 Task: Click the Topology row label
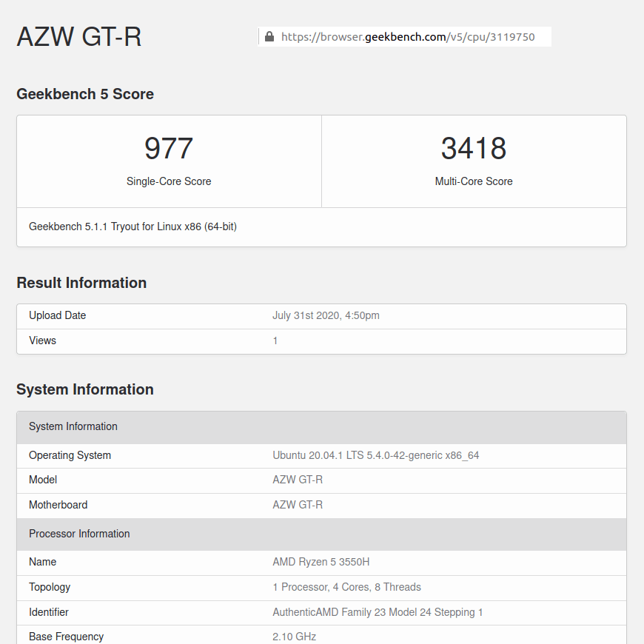click(x=50, y=587)
